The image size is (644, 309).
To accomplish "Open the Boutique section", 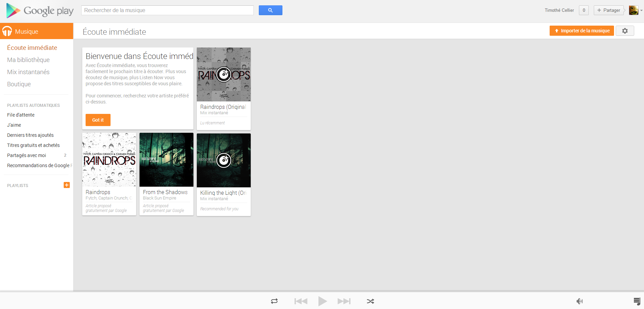I will click(x=19, y=84).
